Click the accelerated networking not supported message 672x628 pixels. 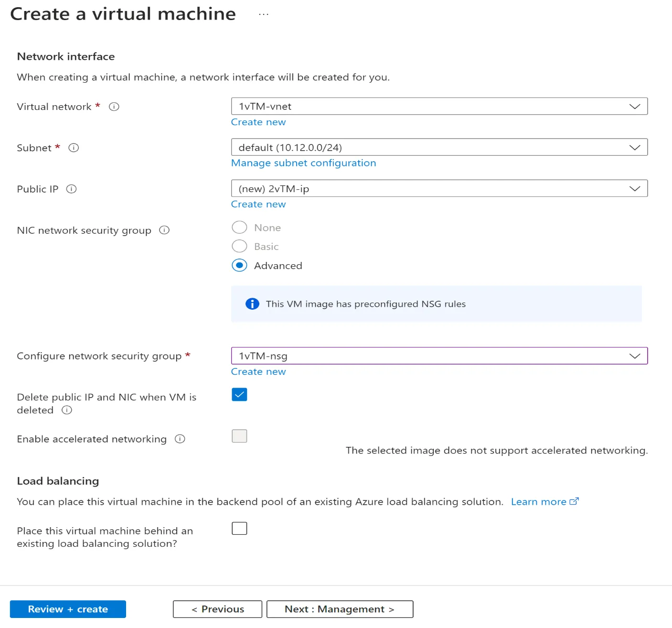pyautogui.click(x=497, y=450)
